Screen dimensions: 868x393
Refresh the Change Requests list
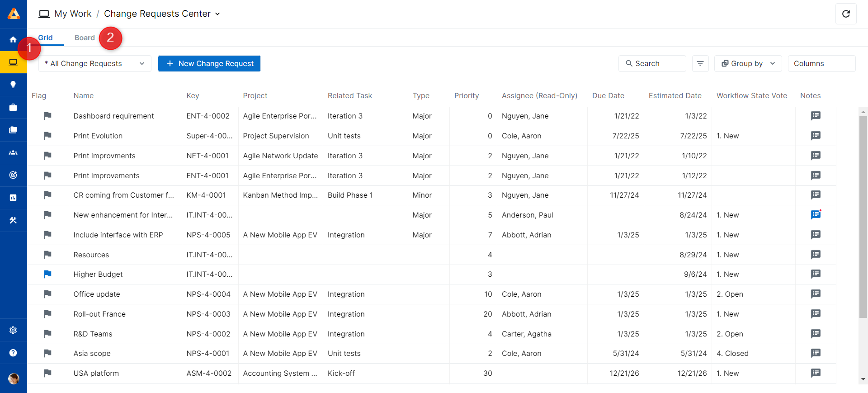click(846, 14)
